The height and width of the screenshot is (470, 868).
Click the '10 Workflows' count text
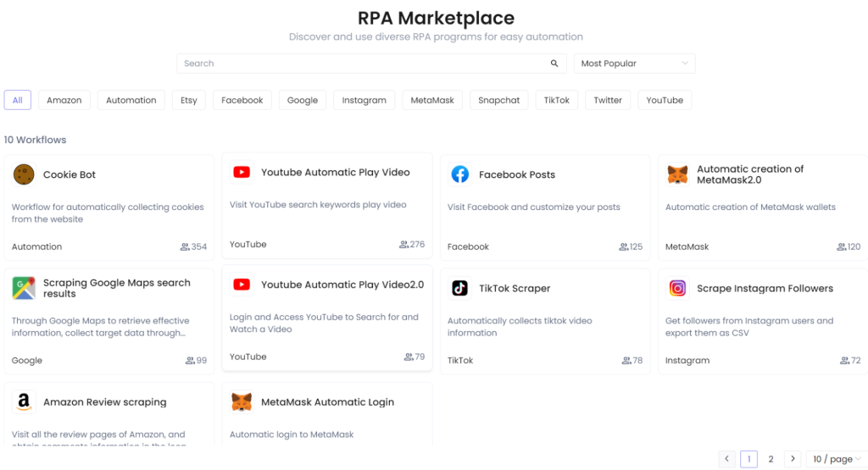coord(36,140)
